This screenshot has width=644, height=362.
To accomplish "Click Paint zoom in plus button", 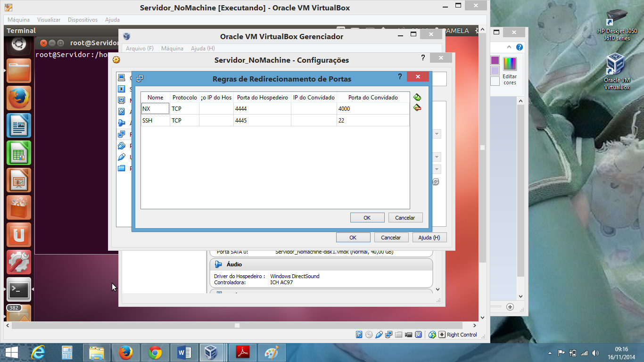I will coord(510,307).
